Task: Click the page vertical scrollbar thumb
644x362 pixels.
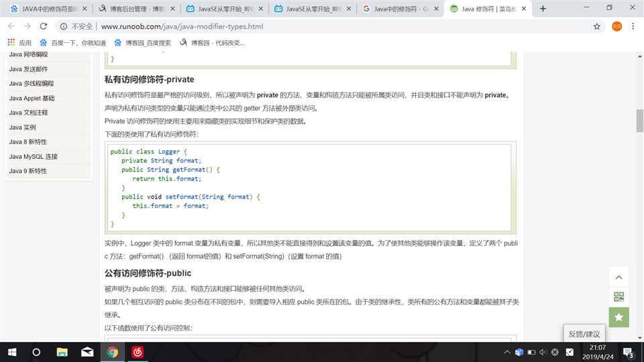Action: tap(640, 121)
